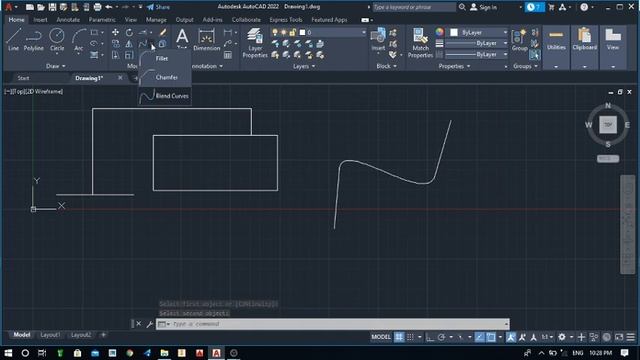Switch to Layout1 tab

50,335
